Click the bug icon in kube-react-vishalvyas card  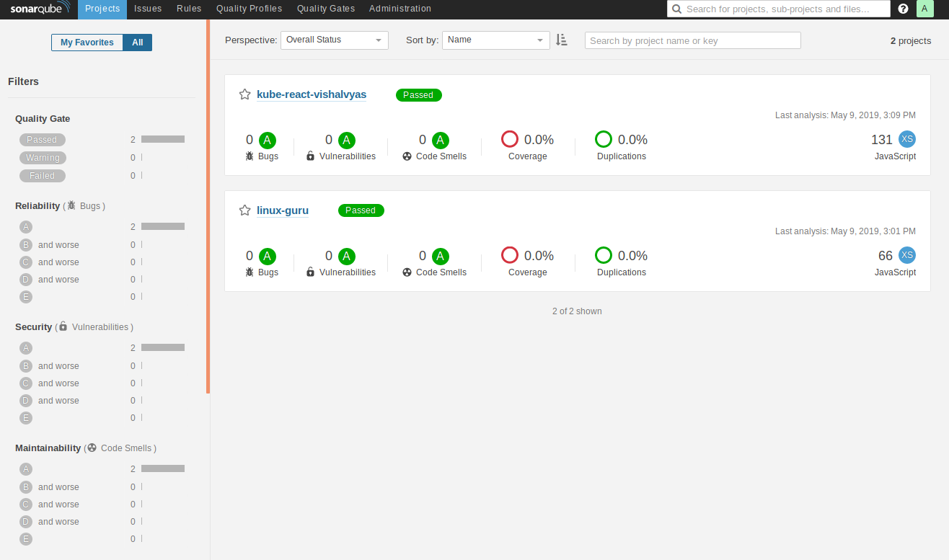pyautogui.click(x=250, y=156)
